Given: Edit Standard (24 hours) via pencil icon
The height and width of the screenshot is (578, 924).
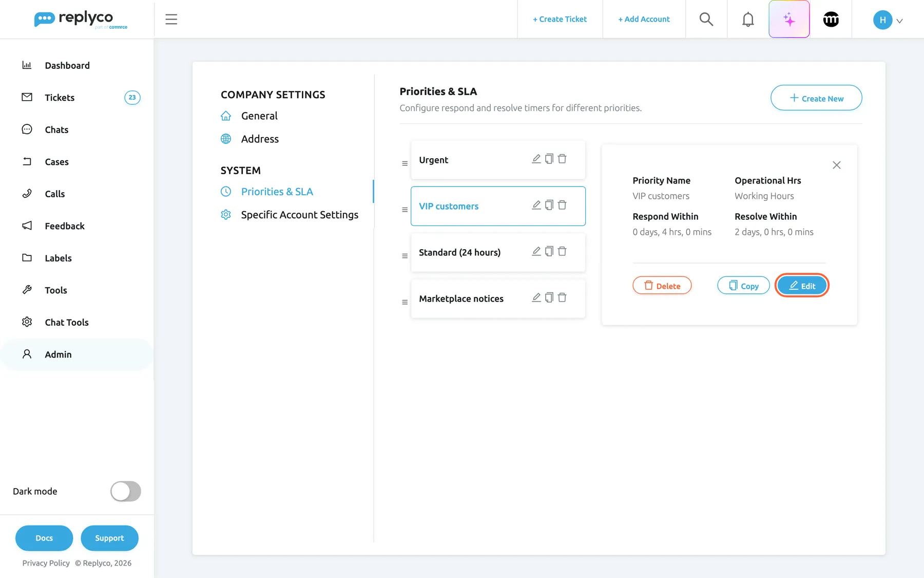Looking at the screenshot, I should 536,251.
